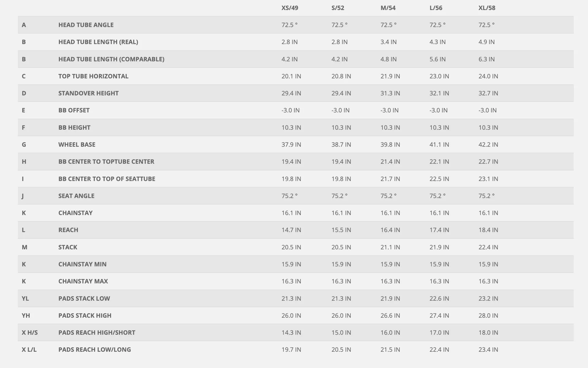This screenshot has height=368, width=588.
Task: Select the L/56 size column header
Action: [x=436, y=8]
